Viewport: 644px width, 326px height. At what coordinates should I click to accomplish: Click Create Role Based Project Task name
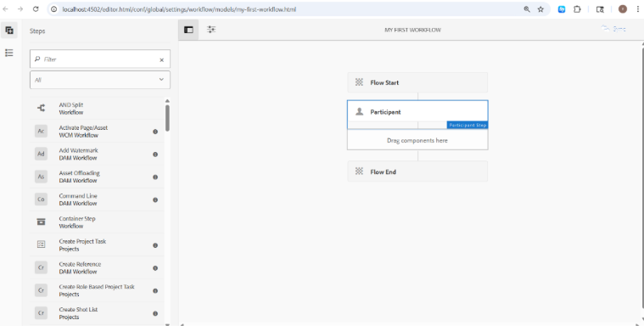coord(97,287)
